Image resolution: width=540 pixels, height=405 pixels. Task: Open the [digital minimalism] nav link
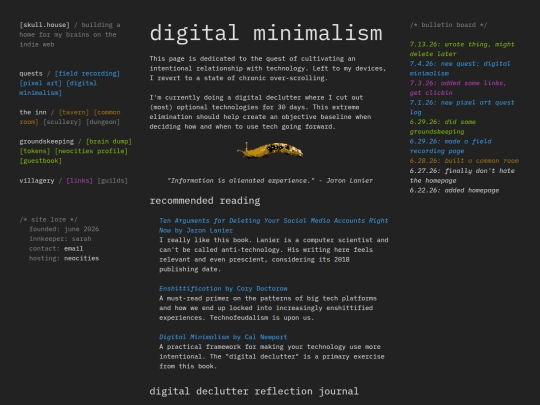coord(58,88)
